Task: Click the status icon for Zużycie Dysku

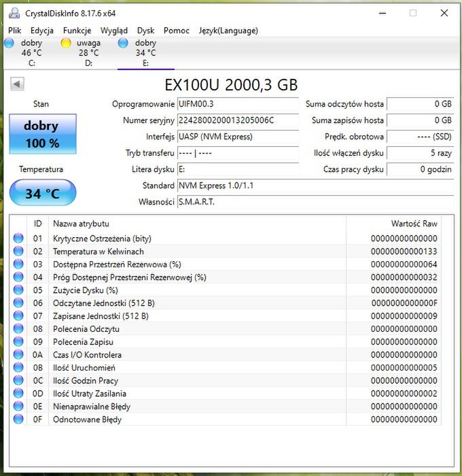Action: click(18, 290)
